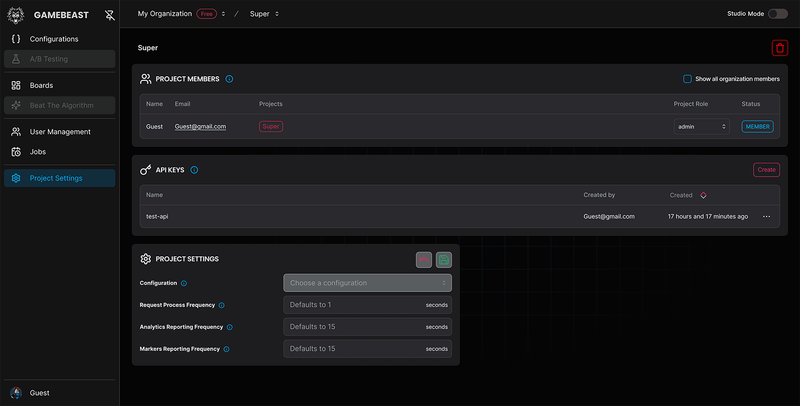Viewport: 800px width, 406px height.
Task: Click the API Keys key icon
Action: tap(145, 170)
